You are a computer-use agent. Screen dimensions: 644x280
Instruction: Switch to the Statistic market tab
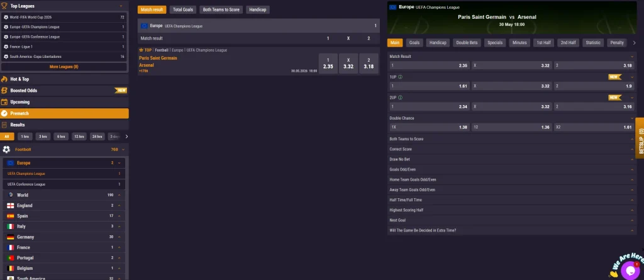pyautogui.click(x=593, y=42)
